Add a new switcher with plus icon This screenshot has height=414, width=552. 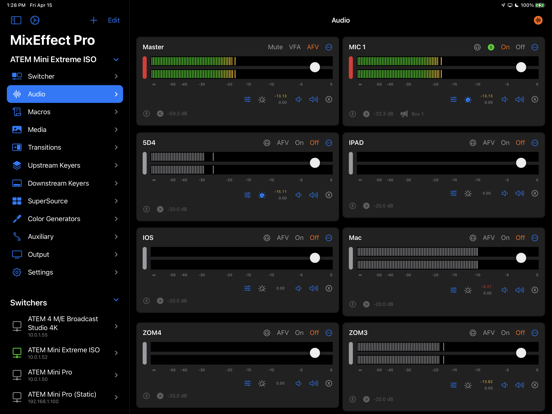coord(93,20)
